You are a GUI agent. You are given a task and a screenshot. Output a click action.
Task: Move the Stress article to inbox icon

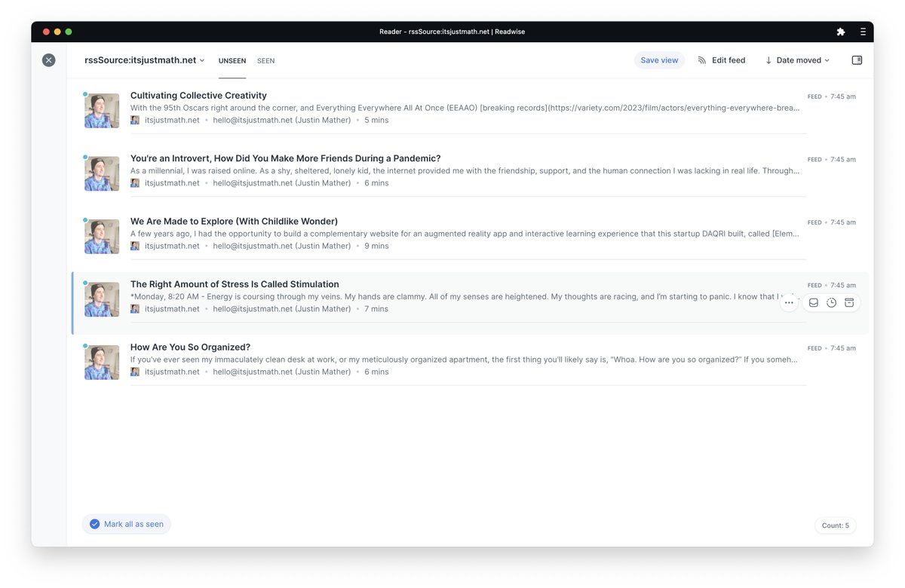[814, 302]
